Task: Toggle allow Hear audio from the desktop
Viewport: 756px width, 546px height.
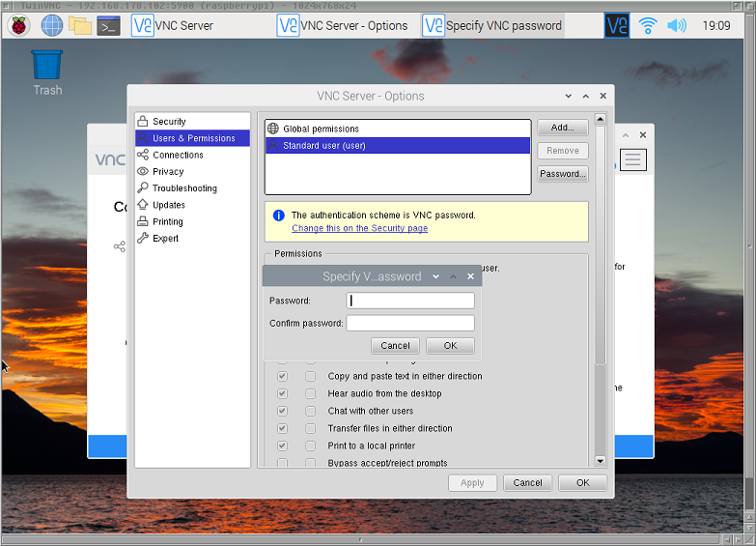Action: pos(283,393)
